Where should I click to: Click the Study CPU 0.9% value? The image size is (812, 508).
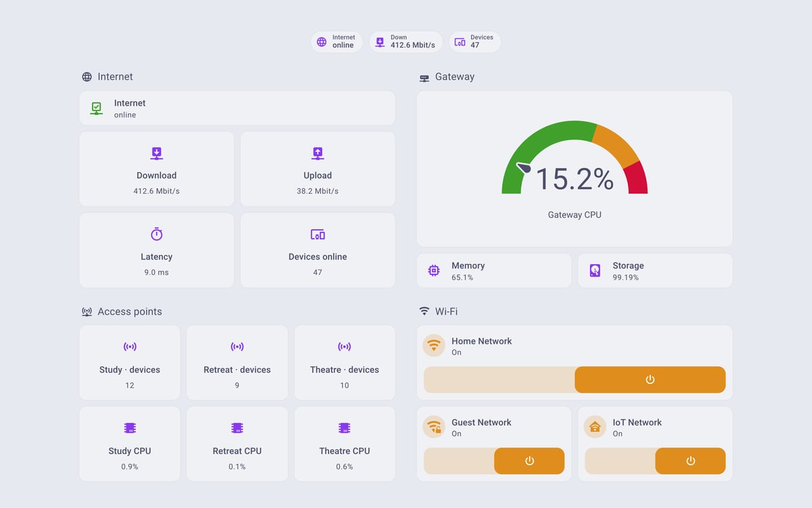click(x=130, y=467)
